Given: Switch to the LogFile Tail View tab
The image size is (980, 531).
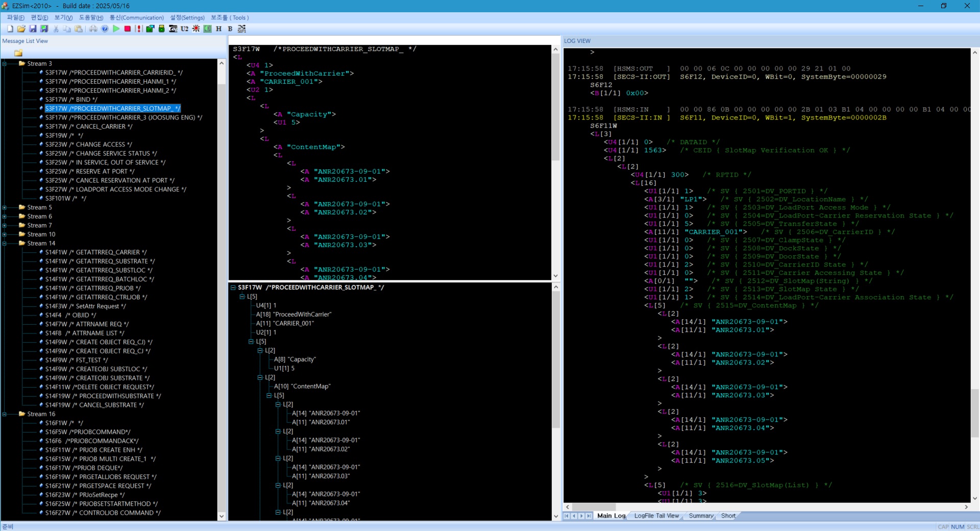Looking at the screenshot, I should tap(656, 516).
